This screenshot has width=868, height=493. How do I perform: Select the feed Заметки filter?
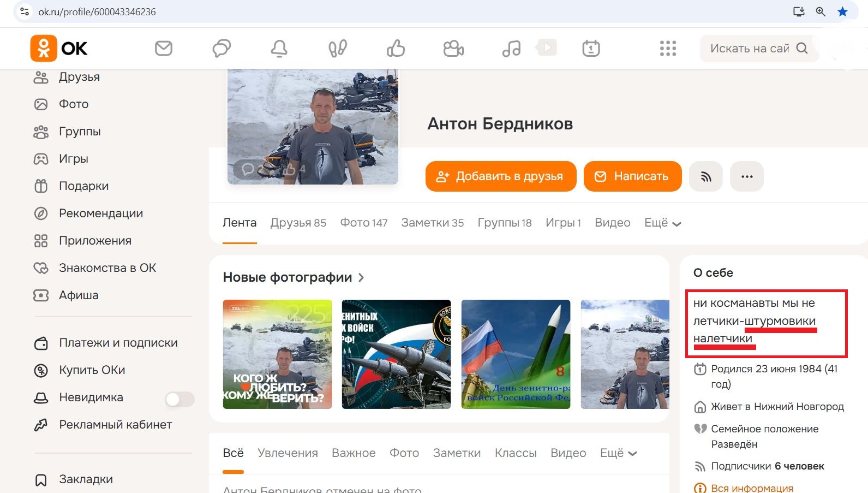tap(457, 453)
